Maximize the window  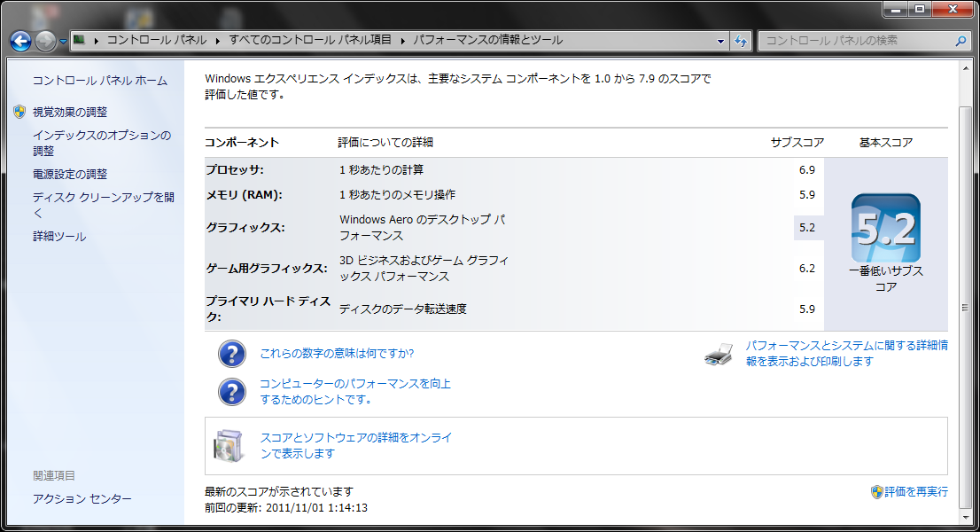(x=920, y=10)
